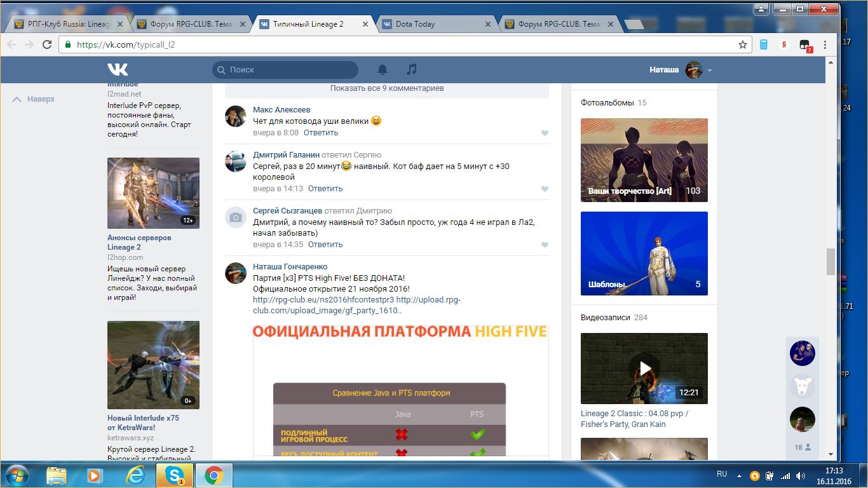Open the Chrome three-dot menu
The width and height of the screenshot is (868, 488).
tap(825, 44)
